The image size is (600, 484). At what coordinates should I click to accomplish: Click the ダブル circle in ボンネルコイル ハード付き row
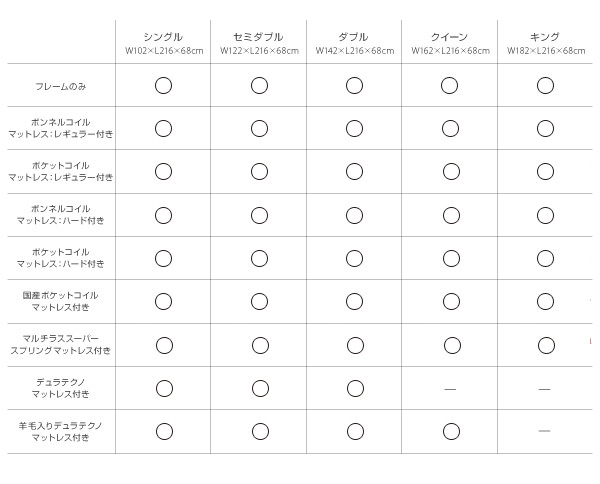(x=354, y=215)
